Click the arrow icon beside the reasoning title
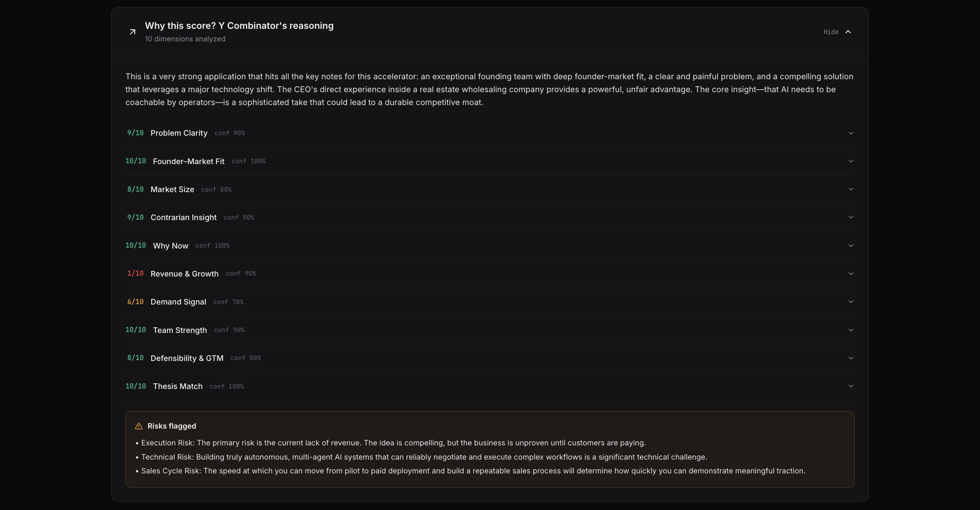980x510 pixels. (133, 32)
